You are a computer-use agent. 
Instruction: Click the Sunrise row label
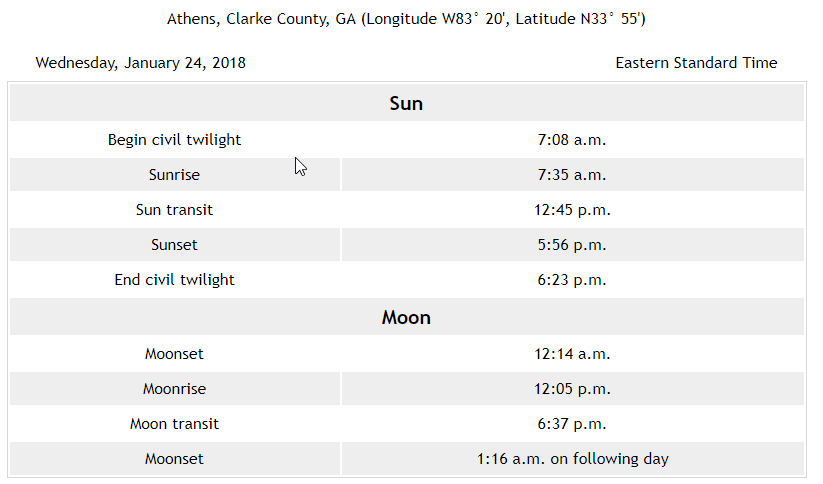click(x=174, y=174)
